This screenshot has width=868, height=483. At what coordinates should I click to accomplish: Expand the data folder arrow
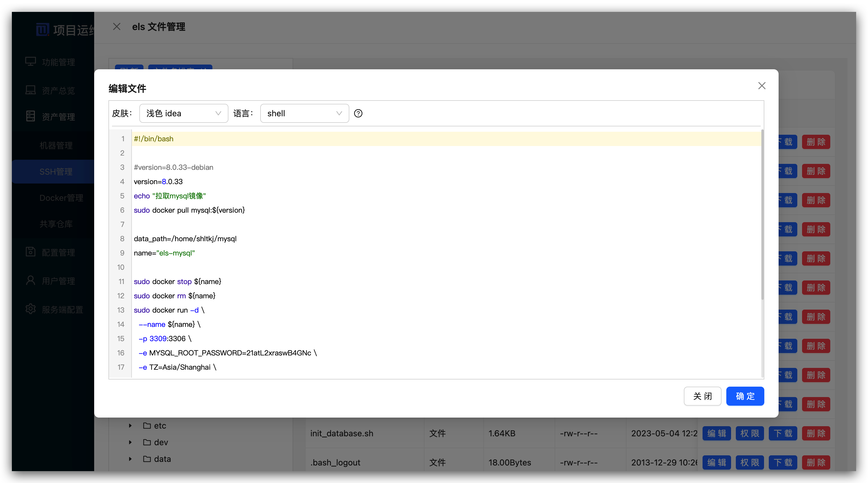[x=130, y=459]
